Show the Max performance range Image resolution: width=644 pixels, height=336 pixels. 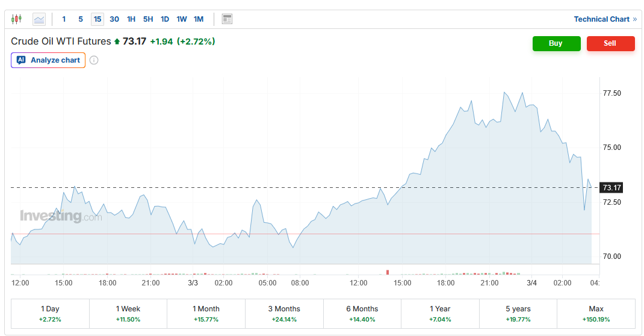pyautogui.click(x=596, y=314)
